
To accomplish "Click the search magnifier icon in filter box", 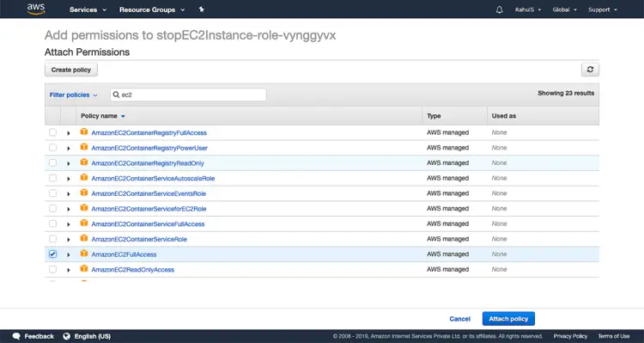I will [116, 95].
